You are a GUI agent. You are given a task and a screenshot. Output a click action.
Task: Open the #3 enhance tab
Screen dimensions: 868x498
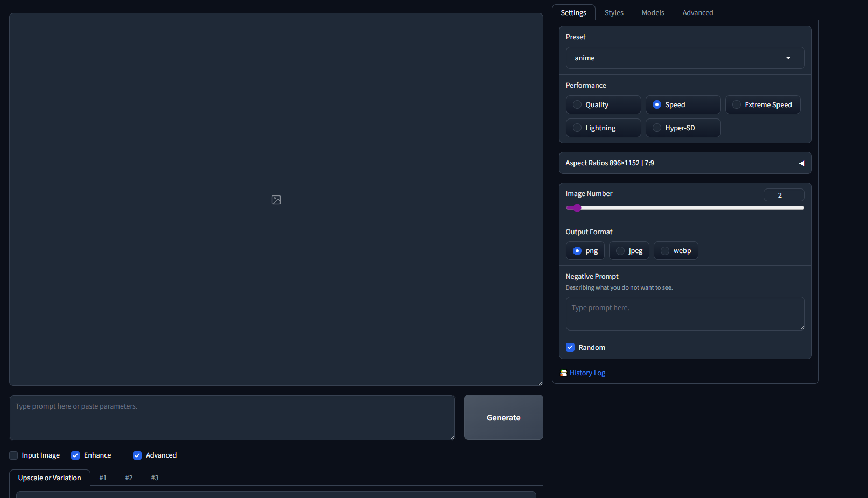[x=155, y=478]
